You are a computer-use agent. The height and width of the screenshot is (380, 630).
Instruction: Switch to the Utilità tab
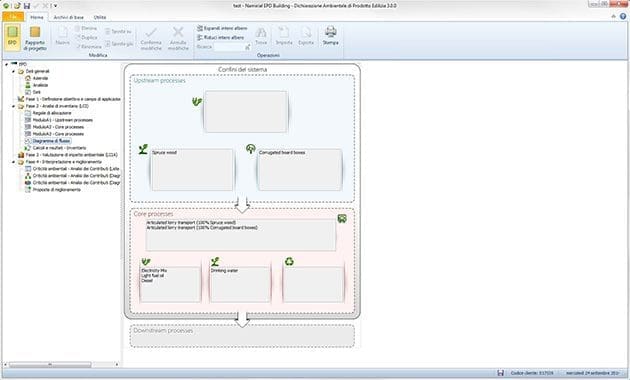click(x=100, y=17)
